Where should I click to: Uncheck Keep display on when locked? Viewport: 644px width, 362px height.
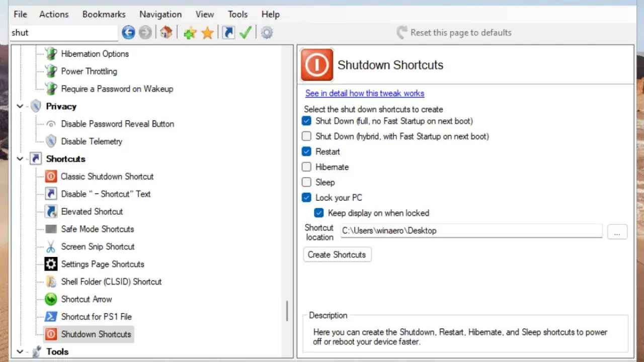[x=319, y=213]
